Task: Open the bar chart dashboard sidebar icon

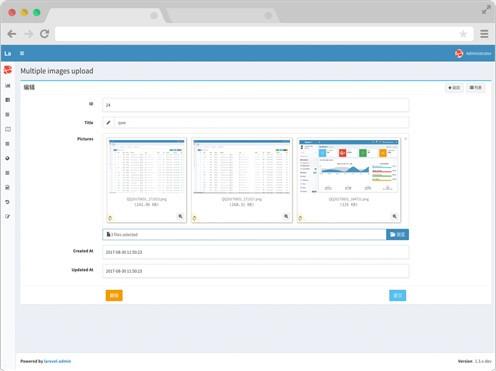Action: (8, 86)
